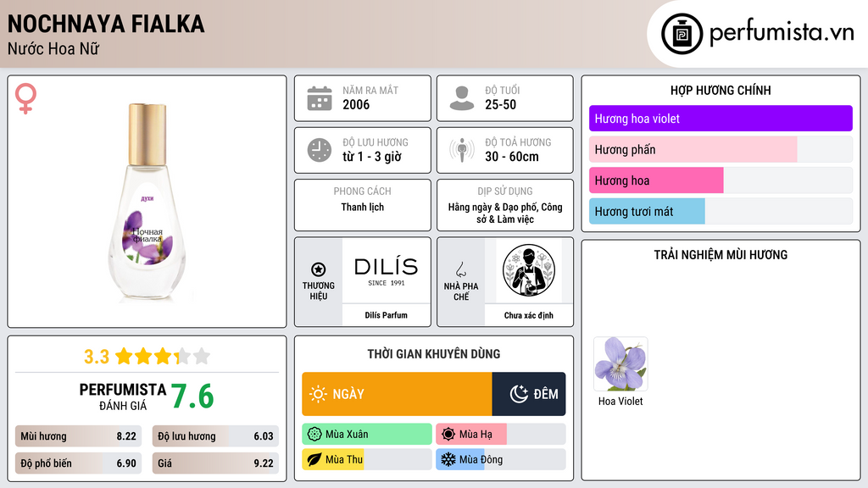Click the NOCHNAYA FIALKA title
The height and width of the screenshot is (488, 868).
(x=106, y=25)
